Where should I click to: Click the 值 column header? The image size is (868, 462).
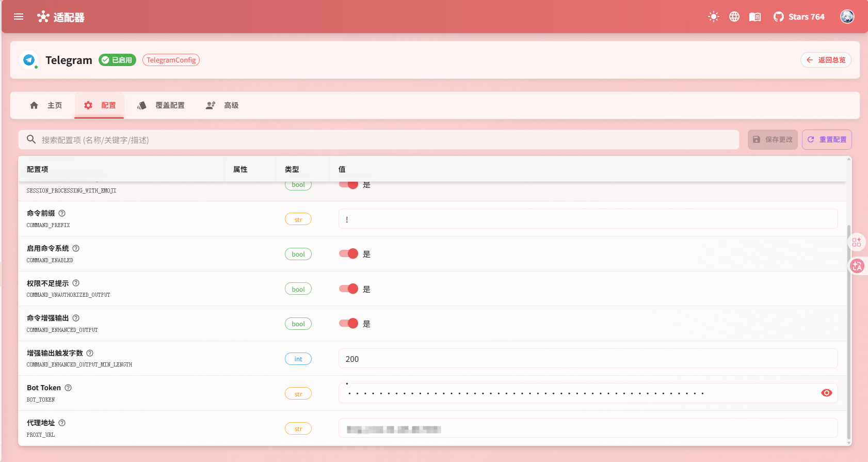(342, 169)
